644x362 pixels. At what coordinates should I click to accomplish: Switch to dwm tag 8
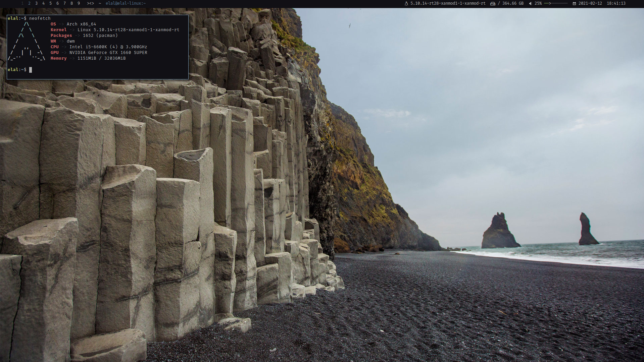(71, 3)
